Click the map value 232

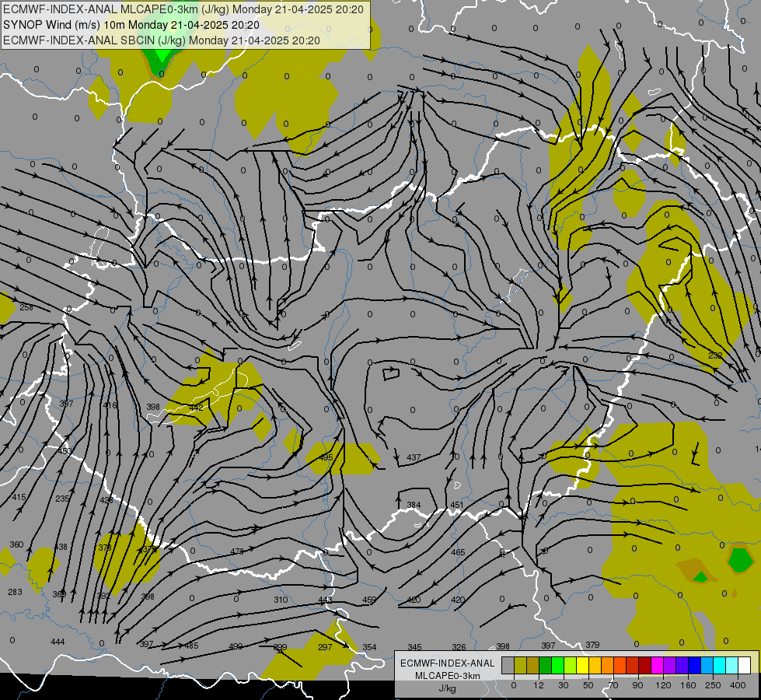click(x=715, y=355)
